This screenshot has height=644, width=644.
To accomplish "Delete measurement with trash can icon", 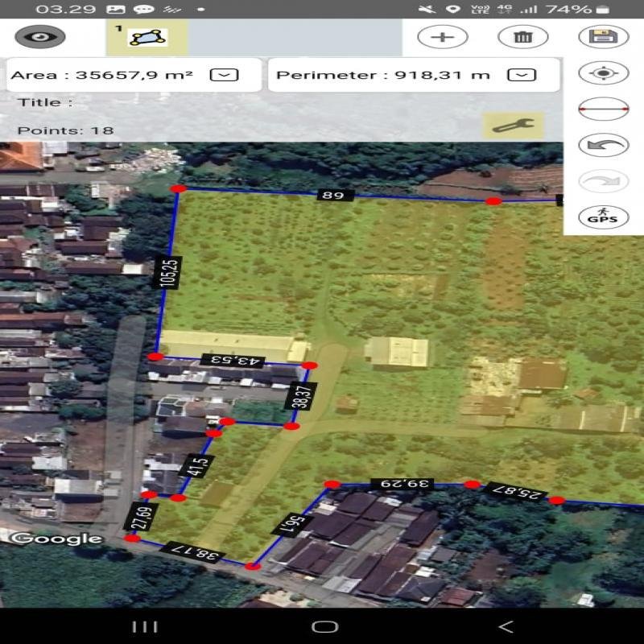I will [x=522, y=37].
